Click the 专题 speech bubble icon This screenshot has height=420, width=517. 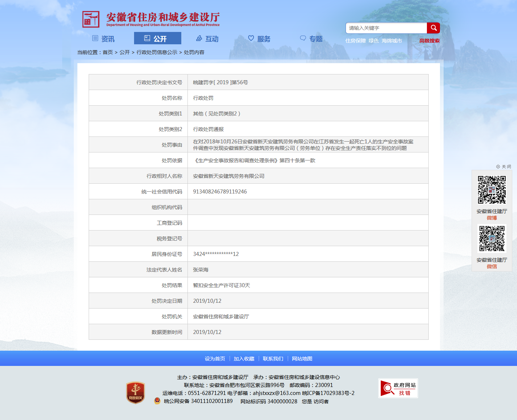(x=303, y=38)
